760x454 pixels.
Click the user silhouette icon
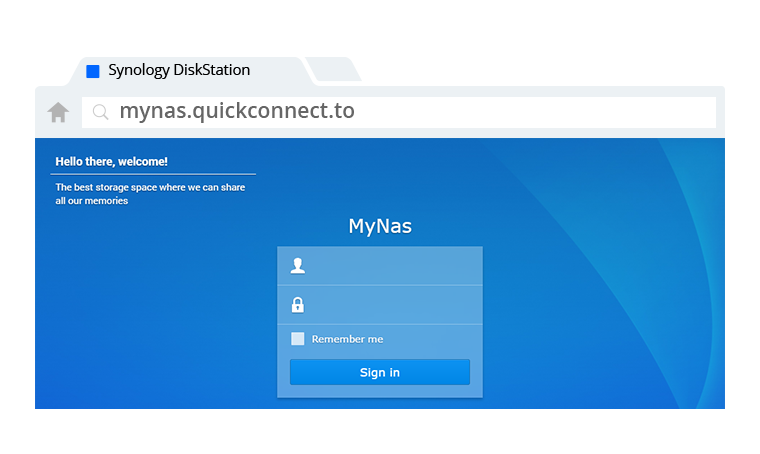coord(298,266)
